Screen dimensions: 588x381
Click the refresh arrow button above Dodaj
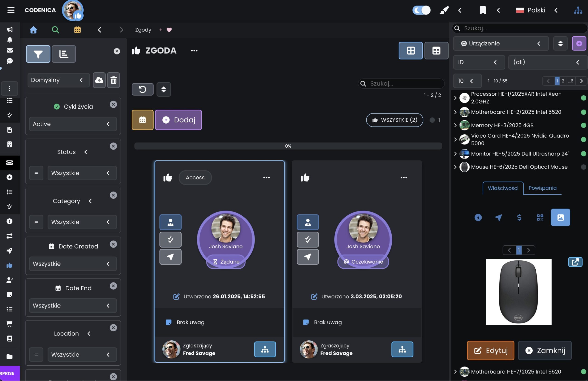142,89
